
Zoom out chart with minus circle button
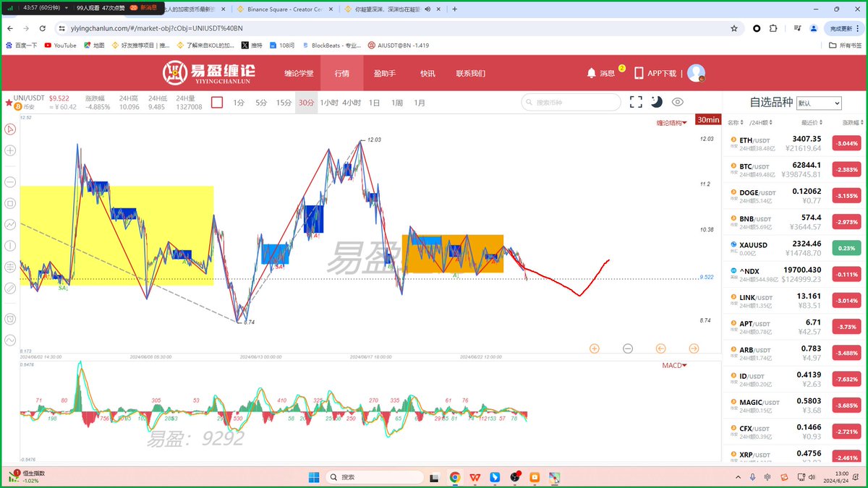pyautogui.click(x=628, y=348)
